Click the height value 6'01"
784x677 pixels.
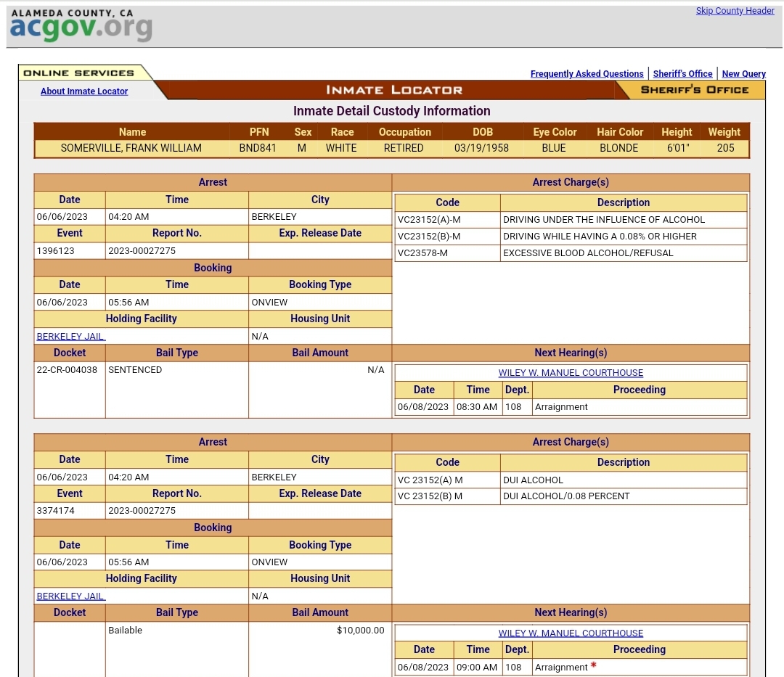(678, 148)
